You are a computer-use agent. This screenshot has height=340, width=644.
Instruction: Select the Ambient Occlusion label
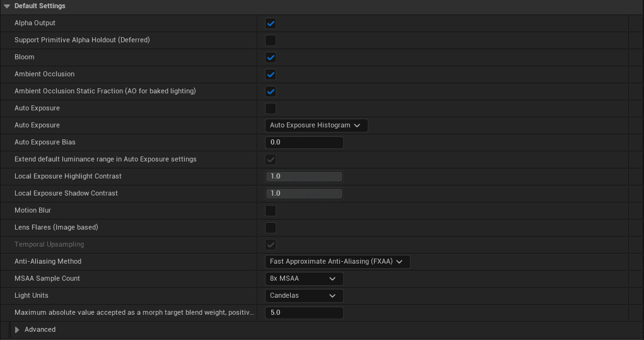pyautogui.click(x=44, y=74)
